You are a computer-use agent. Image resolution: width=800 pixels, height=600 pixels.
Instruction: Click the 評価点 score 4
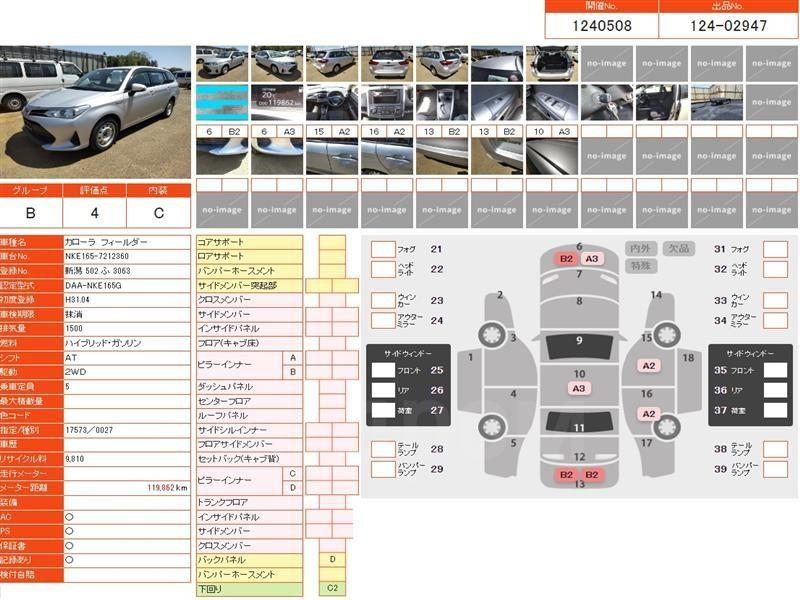tap(94, 213)
